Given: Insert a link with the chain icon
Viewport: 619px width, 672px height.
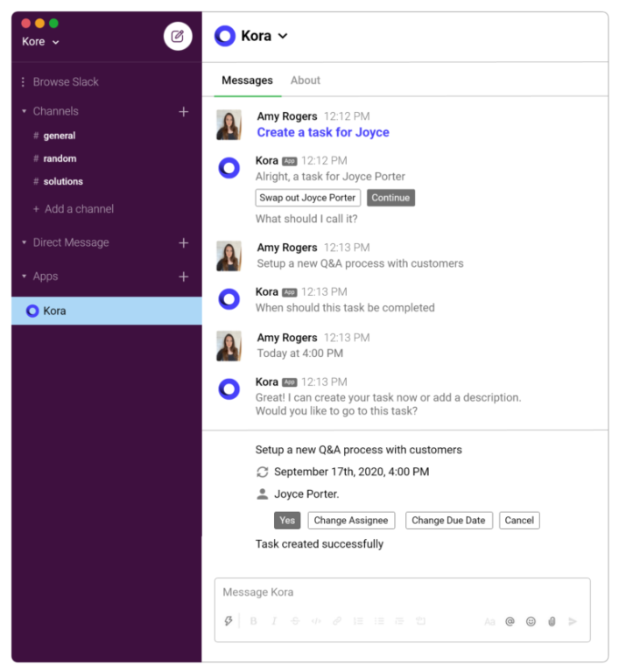Looking at the screenshot, I should (x=337, y=621).
